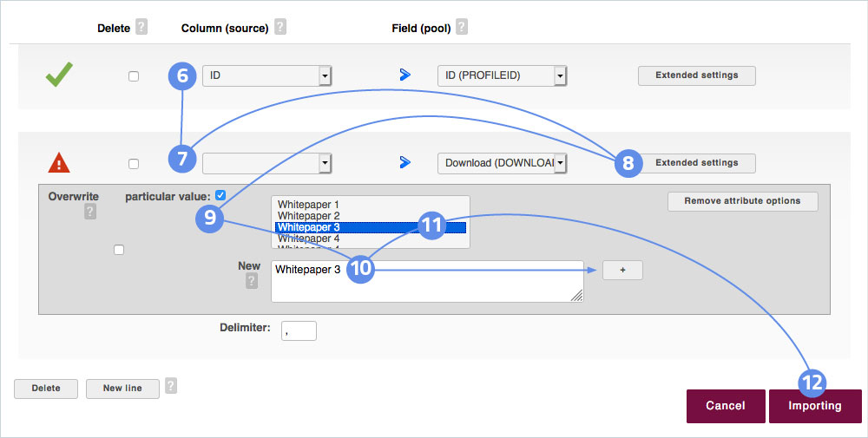Viewport: 868px width, 438px height.
Task: Click the red warning triangle icon
Action: coord(59,162)
